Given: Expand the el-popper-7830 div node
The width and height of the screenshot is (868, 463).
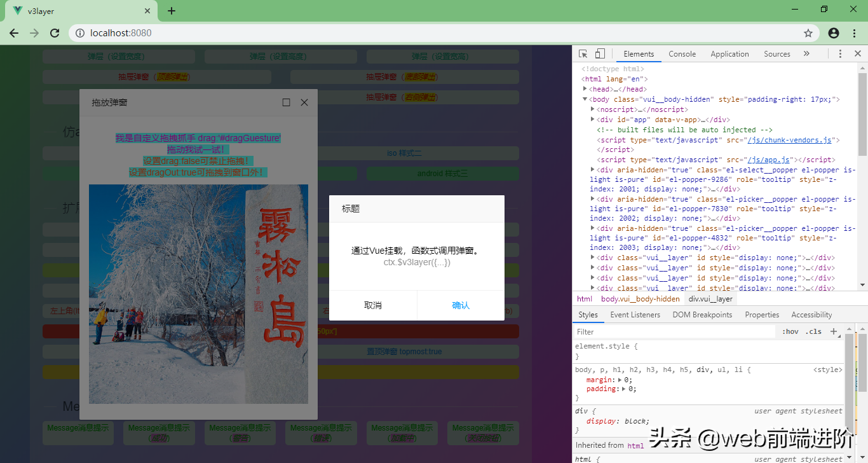Looking at the screenshot, I should [x=593, y=199].
